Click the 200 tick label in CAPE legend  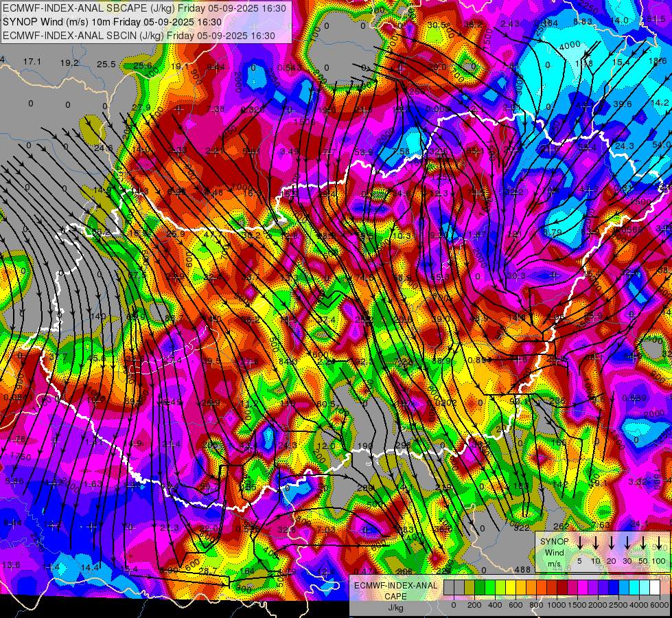click(x=474, y=605)
